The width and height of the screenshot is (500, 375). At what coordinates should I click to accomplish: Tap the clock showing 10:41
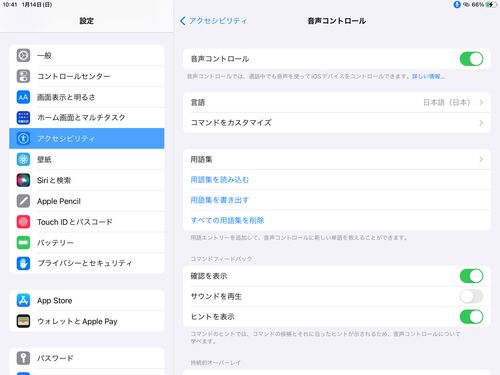(10, 5)
